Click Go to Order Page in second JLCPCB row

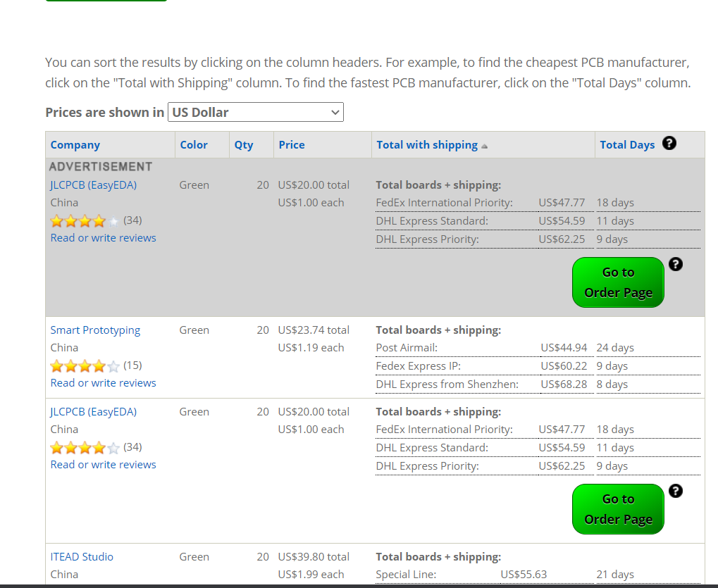618,509
